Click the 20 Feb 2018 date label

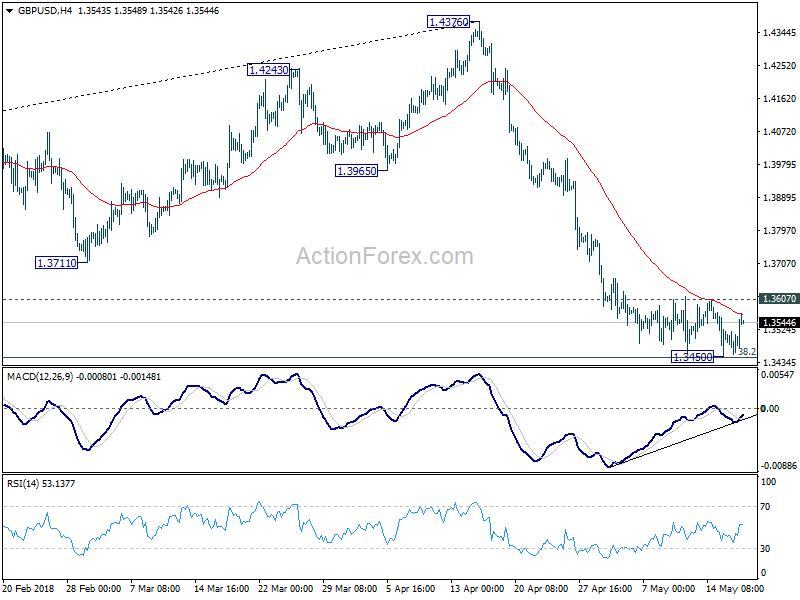[29, 588]
